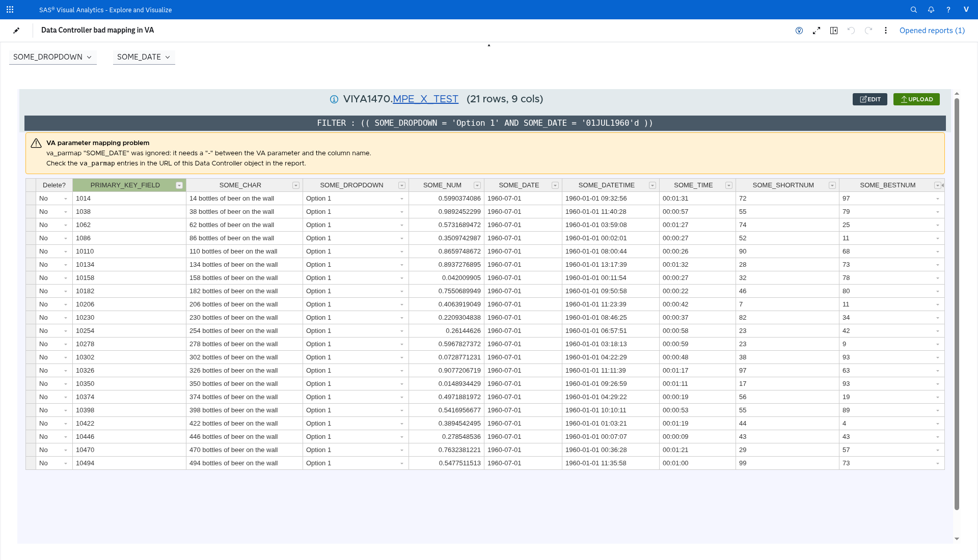Click the search magnifier icon

pyautogui.click(x=914, y=10)
